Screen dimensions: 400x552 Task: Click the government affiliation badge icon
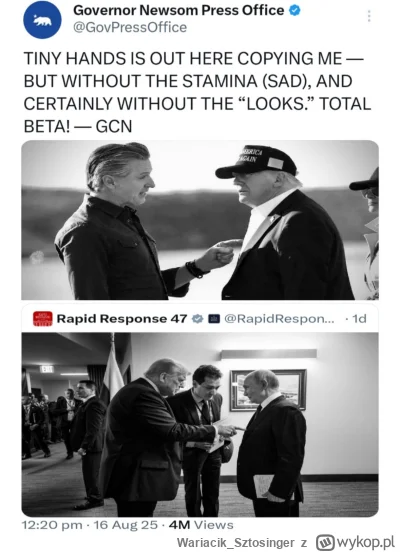214,319
